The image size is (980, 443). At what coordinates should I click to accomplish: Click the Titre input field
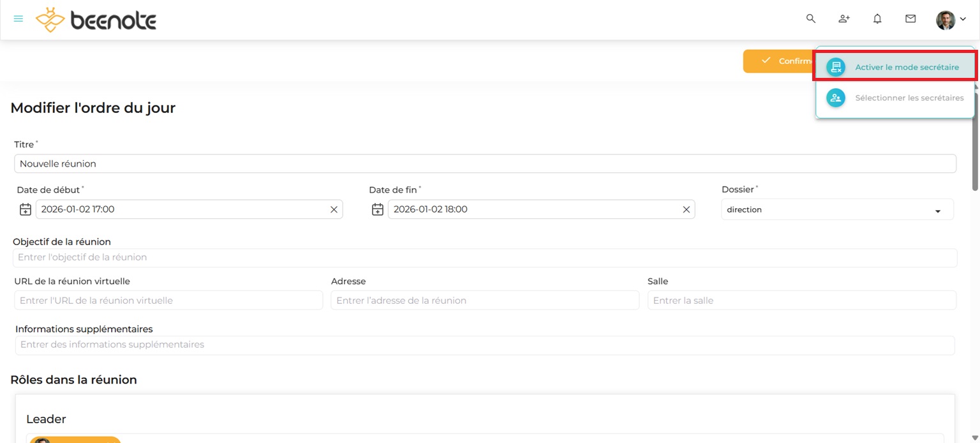click(485, 164)
